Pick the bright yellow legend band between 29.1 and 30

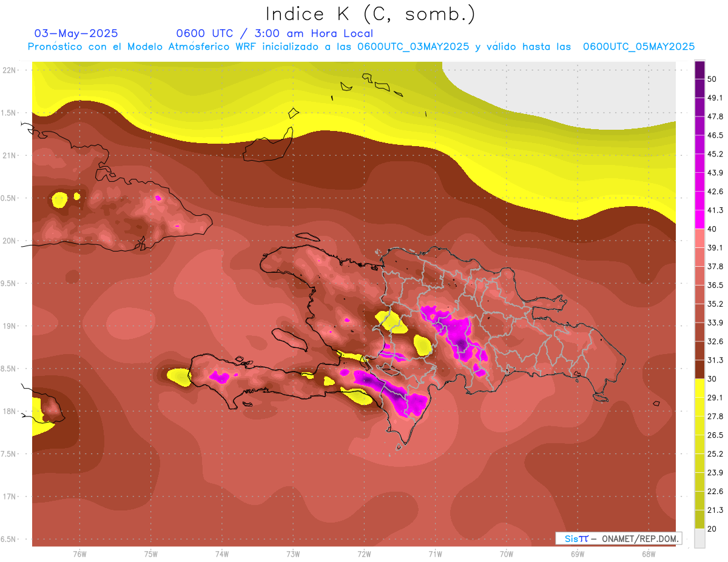(699, 388)
